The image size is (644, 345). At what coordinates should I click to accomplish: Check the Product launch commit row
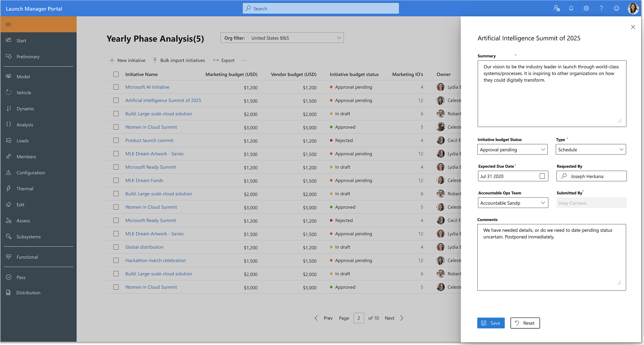click(116, 140)
